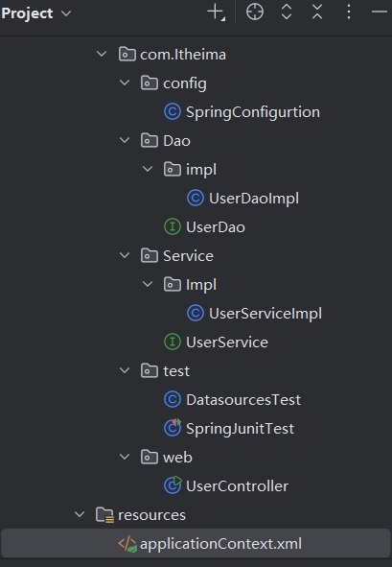Click the Collapse All icon in toolbar

317,12
